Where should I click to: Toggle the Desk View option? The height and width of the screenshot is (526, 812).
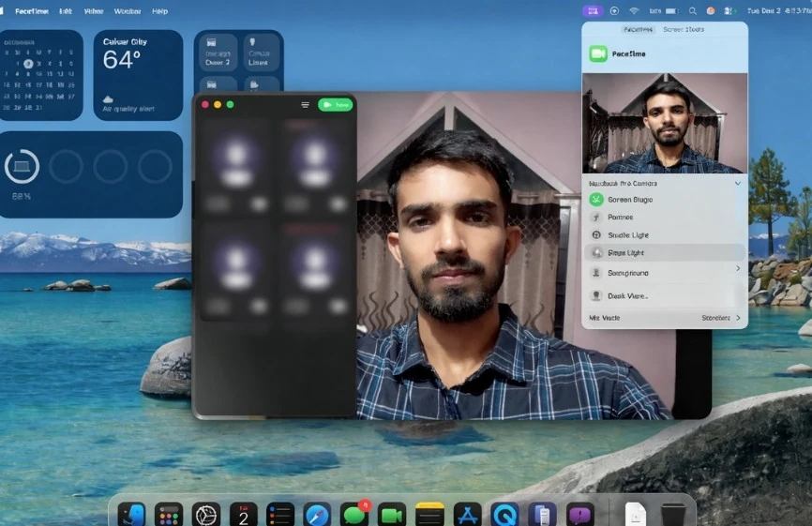click(665, 296)
